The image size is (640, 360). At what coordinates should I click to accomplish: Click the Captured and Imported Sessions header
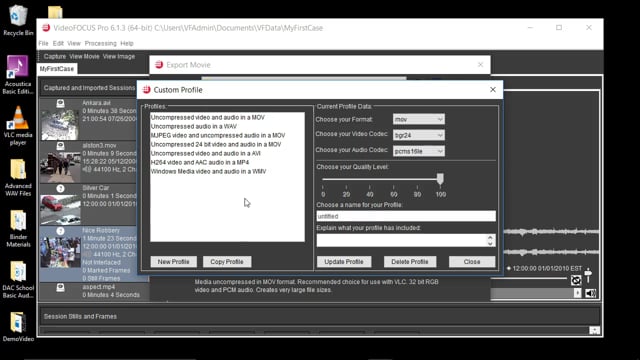point(89,88)
